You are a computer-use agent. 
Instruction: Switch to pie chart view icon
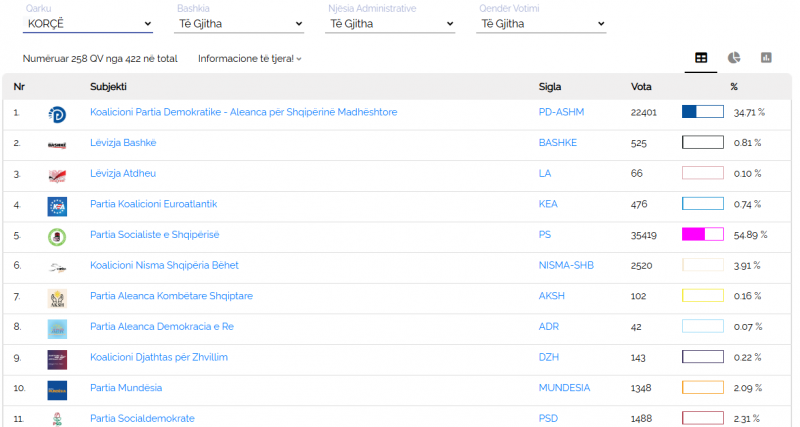[734, 58]
